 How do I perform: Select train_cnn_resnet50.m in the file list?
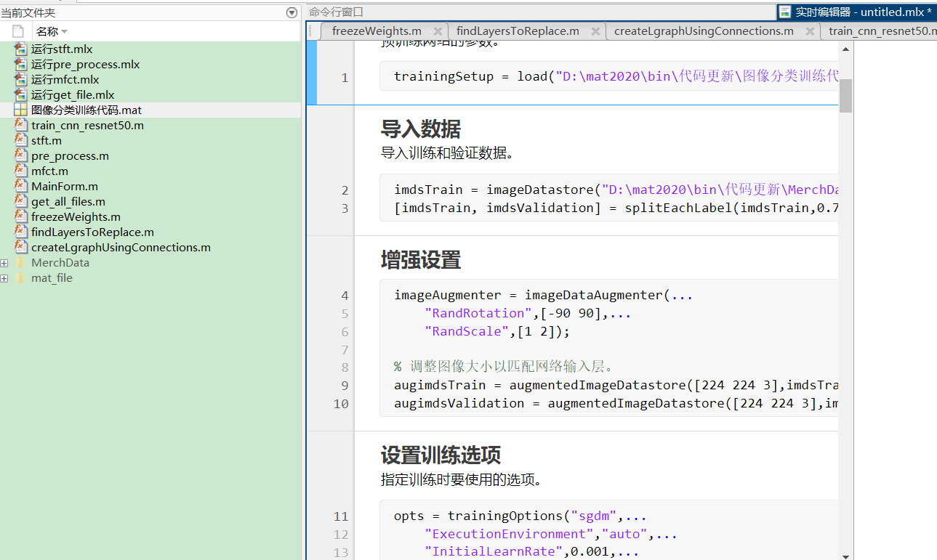87,126
